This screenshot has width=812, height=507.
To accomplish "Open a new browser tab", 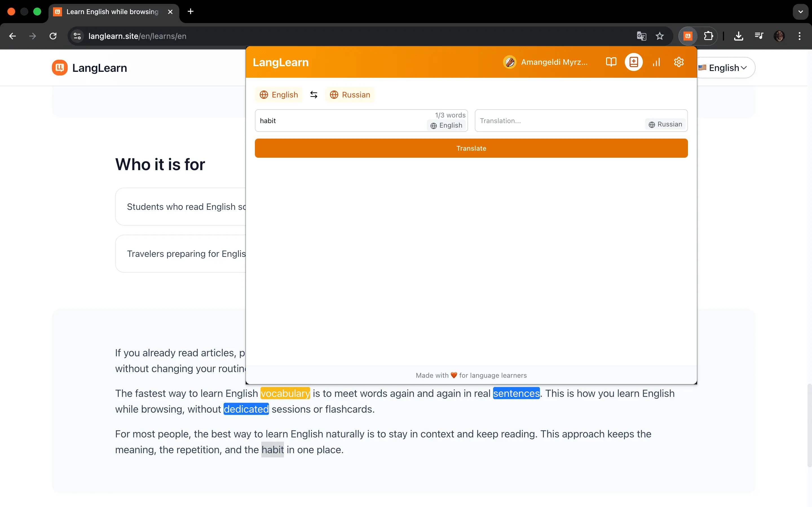I will point(191,12).
